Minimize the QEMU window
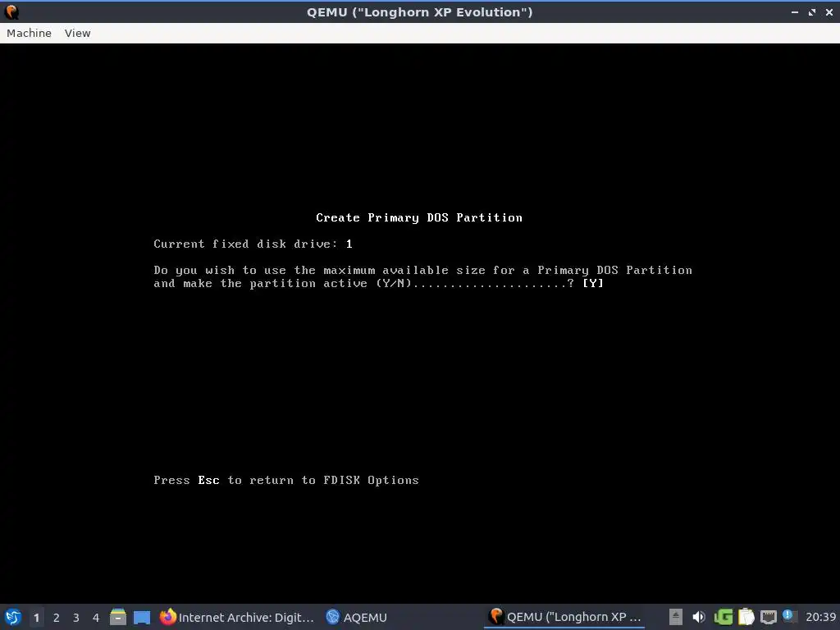This screenshot has height=630, width=840. (x=795, y=11)
